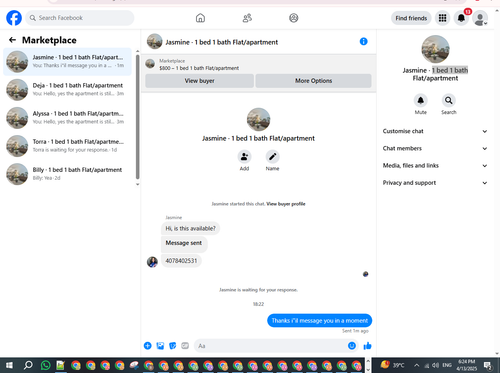Send a thumbs up like
The height and width of the screenshot is (373, 500).
367,346
